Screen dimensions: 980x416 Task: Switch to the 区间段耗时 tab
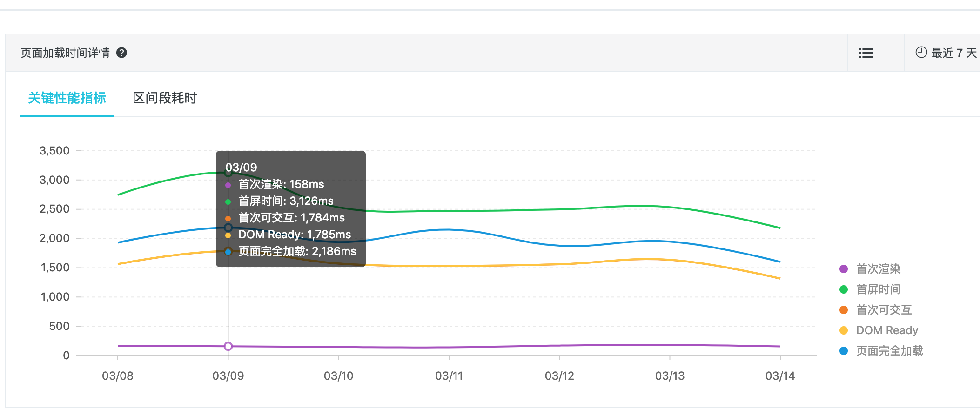click(165, 98)
